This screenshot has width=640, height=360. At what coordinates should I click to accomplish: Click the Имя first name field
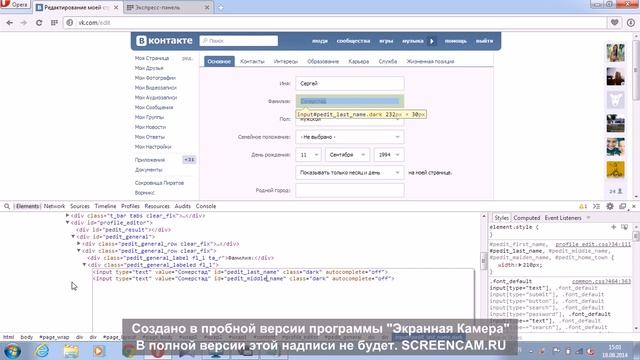click(350, 83)
